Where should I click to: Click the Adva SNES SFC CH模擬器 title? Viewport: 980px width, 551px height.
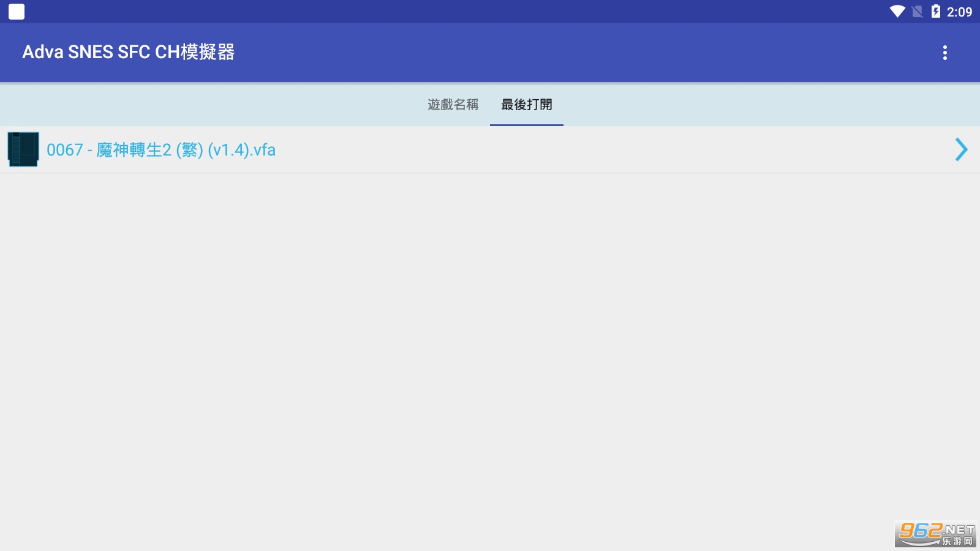click(129, 52)
